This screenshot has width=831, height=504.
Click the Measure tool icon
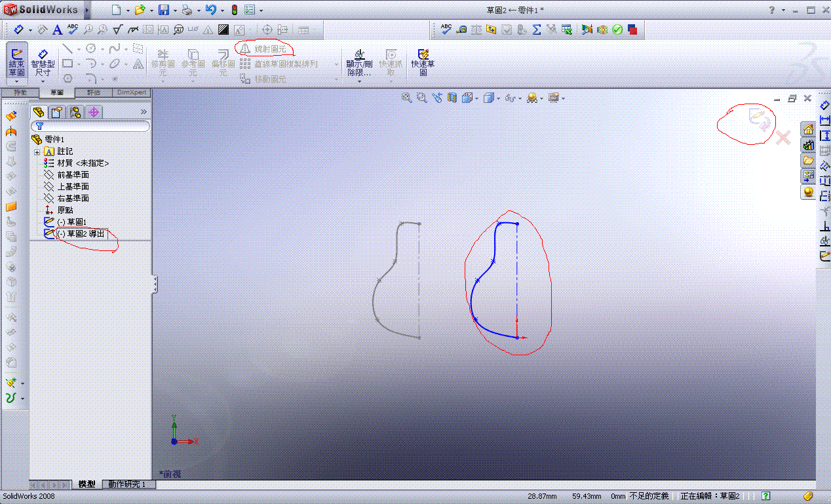click(461, 29)
